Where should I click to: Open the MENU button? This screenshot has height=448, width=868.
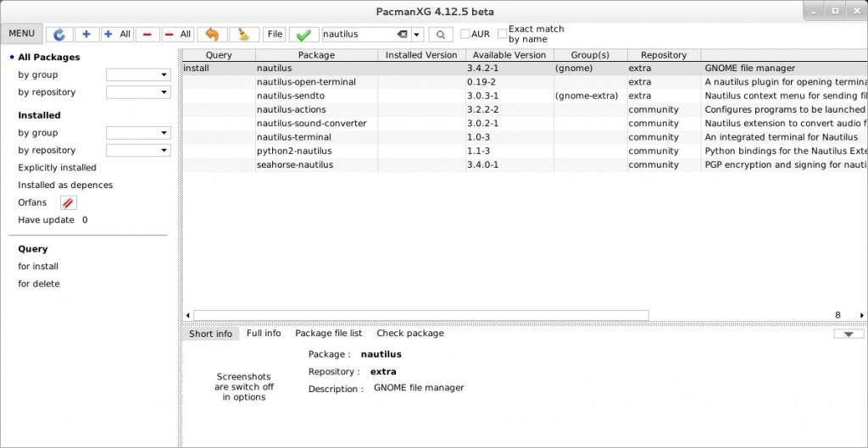21,34
